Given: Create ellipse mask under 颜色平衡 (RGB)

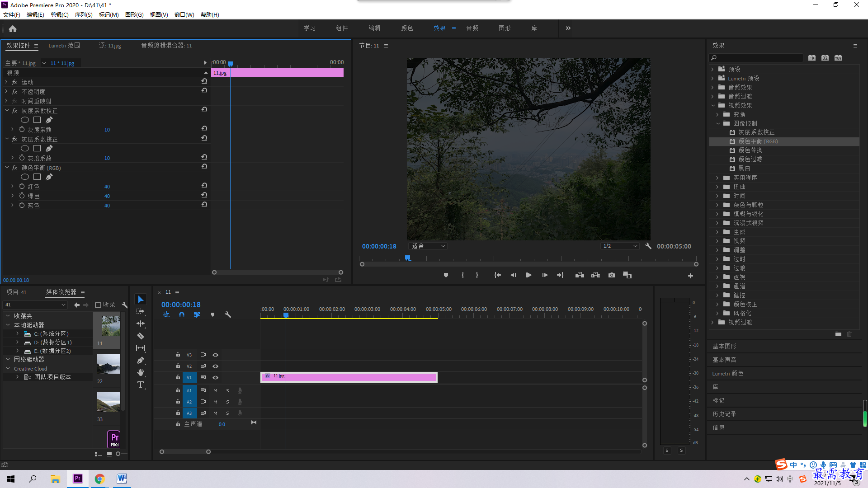Looking at the screenshot, I should [x=25, y=177].
